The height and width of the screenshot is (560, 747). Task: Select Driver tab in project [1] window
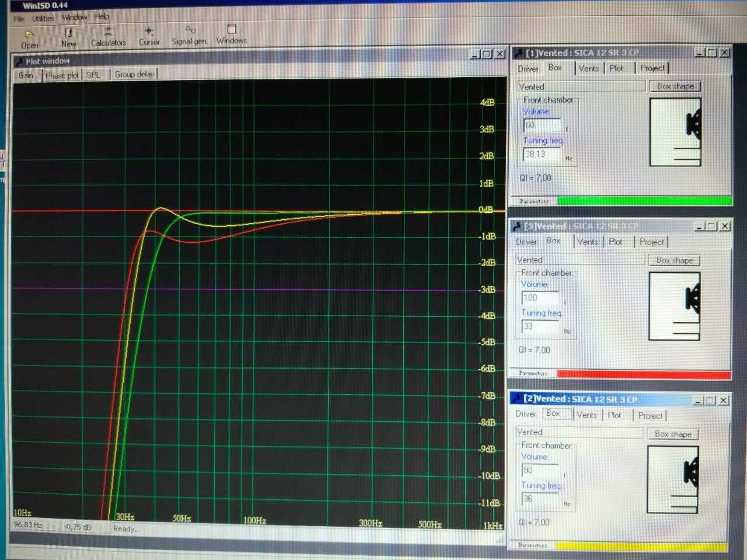[x=528, y=69]
